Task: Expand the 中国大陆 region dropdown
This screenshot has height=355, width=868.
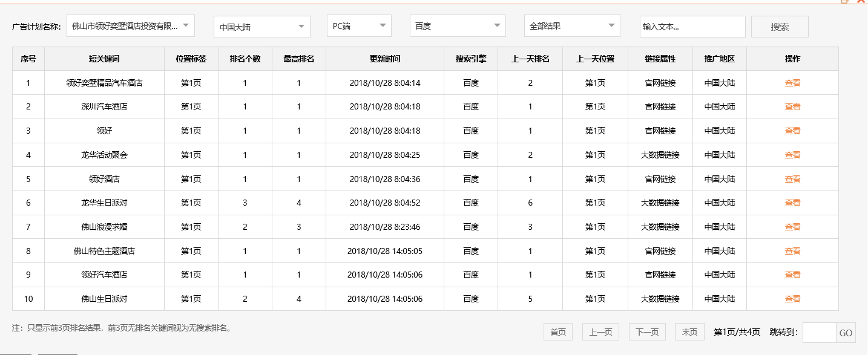Action: (x=261, y=27)
